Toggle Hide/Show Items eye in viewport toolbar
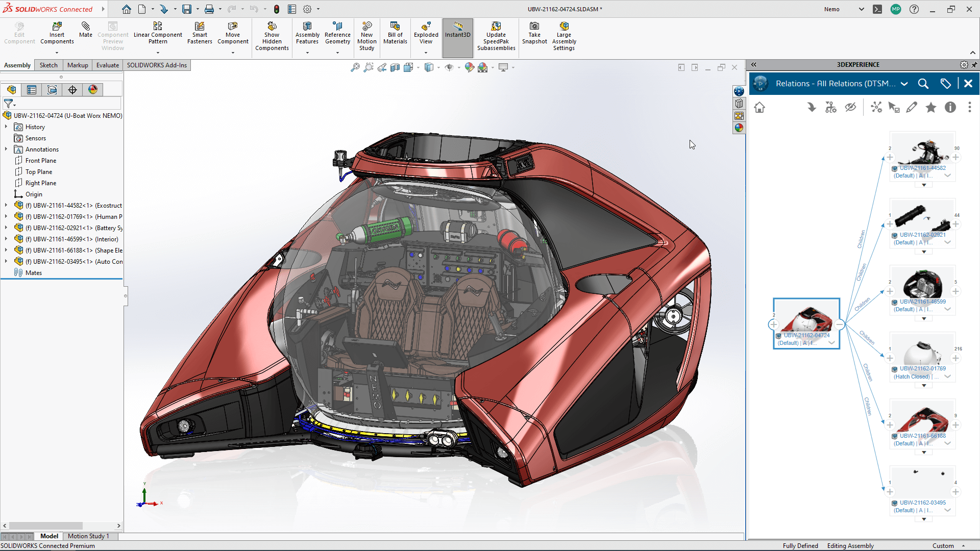Screen dimensions: 980x551 tap(449, 67)
